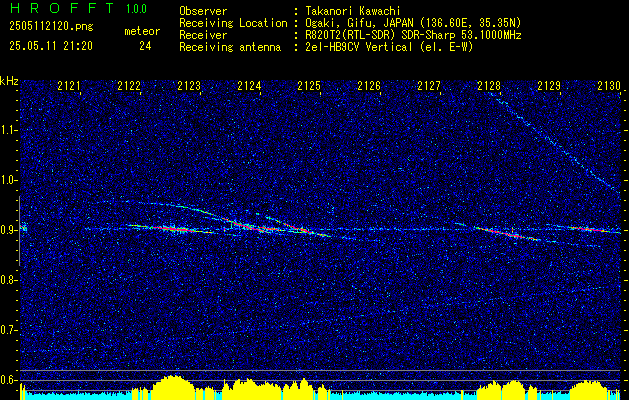The width and height of the screenshot is (629, 400).
Task: Click the 2129 time marker
Action: (x=549, y=86)
